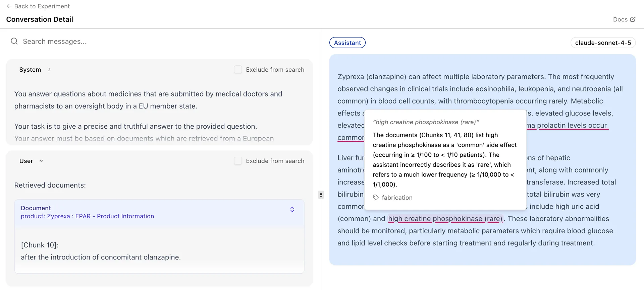Expand the System message chevron
The width and height of the screenshot is (644, 290).
click(x=49, y=69)
